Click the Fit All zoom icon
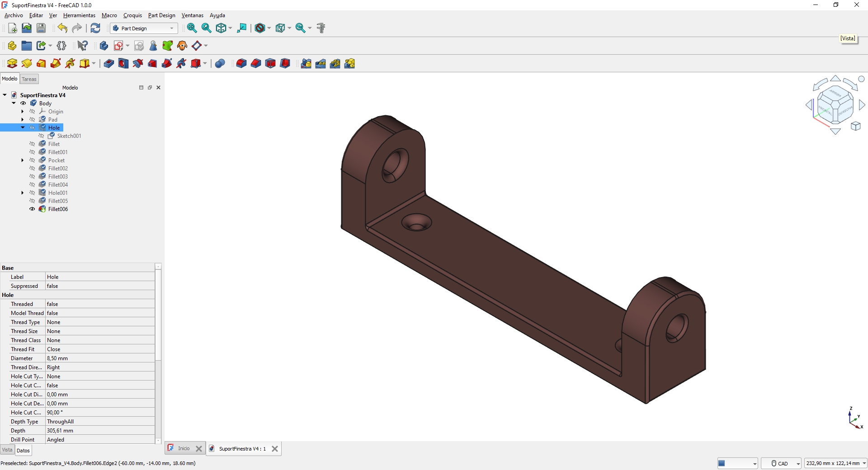The width and height of the screenshot is (868, 470). (192, 28)
